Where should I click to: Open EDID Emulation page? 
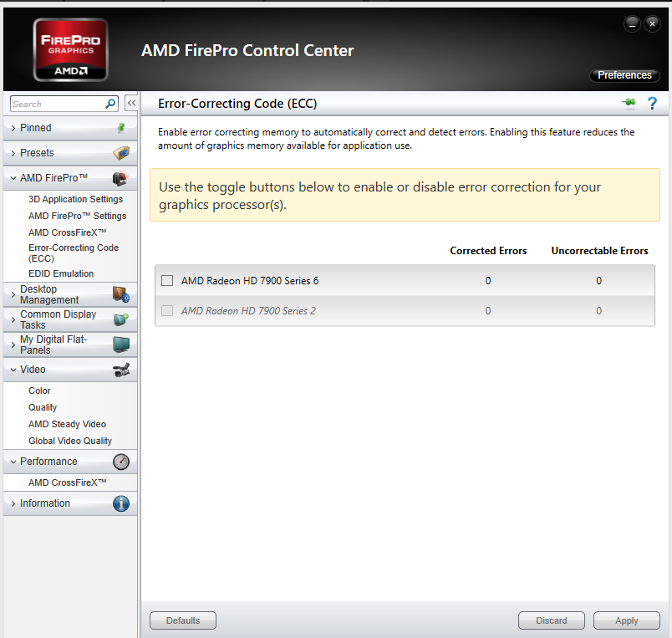click(61, 273)
